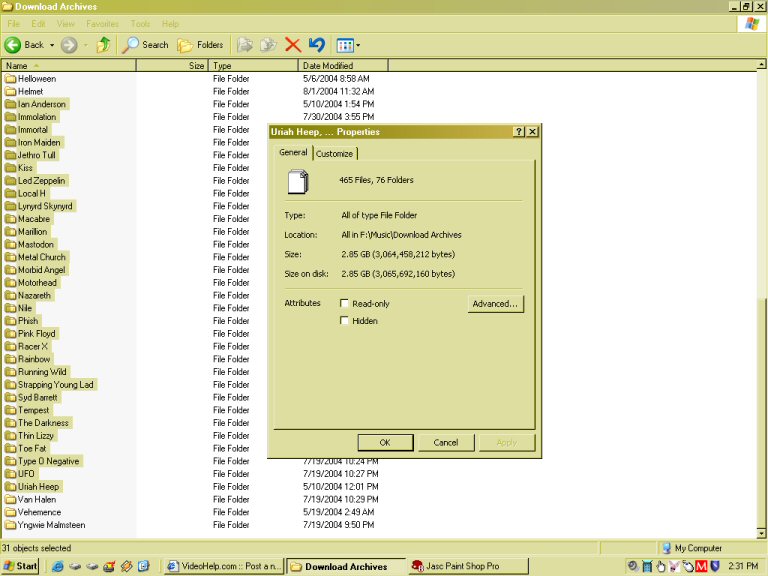
Task: Select the Led Zeppelin folder
Action: pyautogui.click(x=36, y=180)
